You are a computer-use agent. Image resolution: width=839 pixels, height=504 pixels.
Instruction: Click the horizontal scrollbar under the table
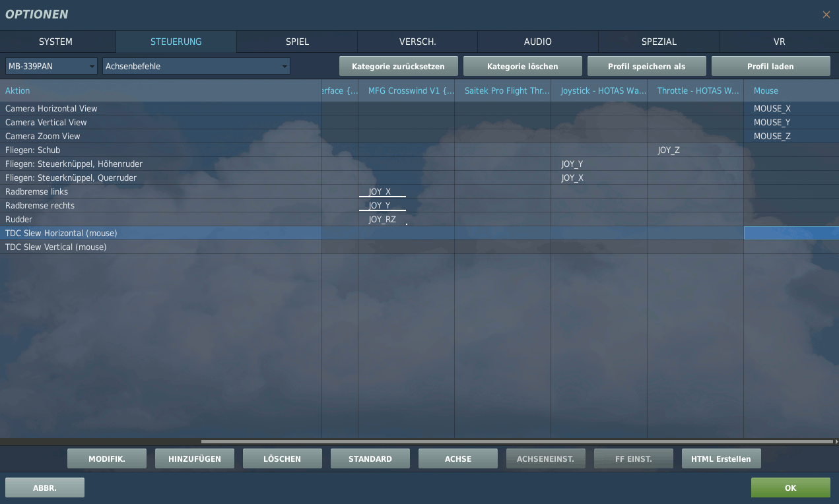(x=516, y=441)
